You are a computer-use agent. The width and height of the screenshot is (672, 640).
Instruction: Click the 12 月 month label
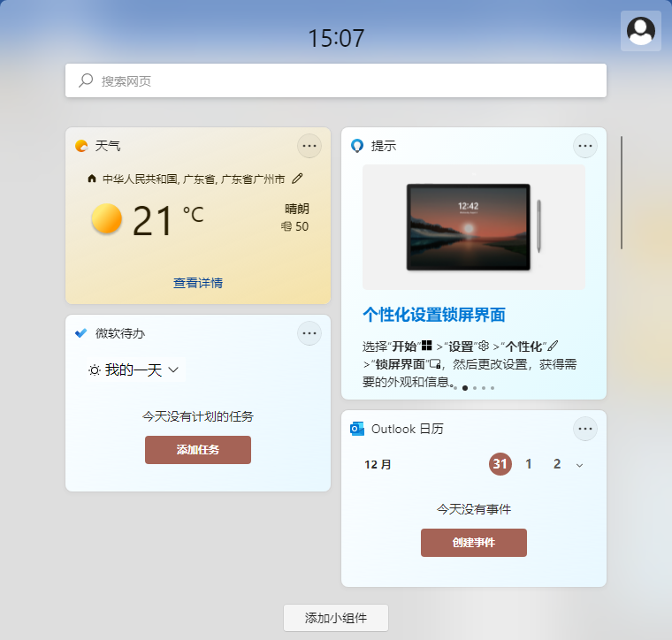pos(378,464)
